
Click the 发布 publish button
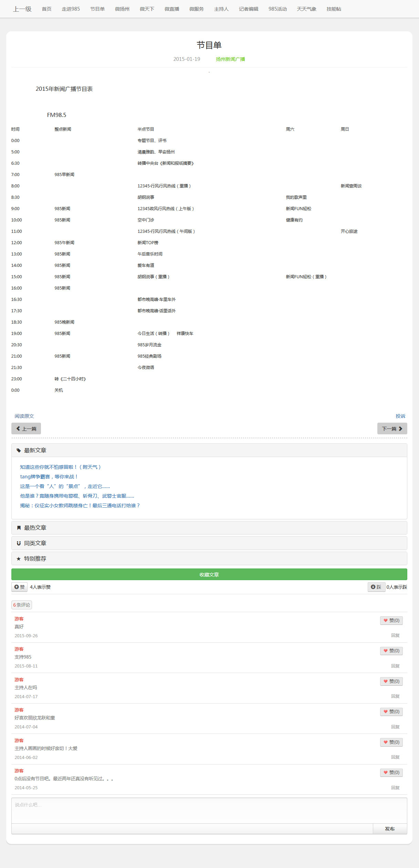pyautogui.click(x=390, y=829)
